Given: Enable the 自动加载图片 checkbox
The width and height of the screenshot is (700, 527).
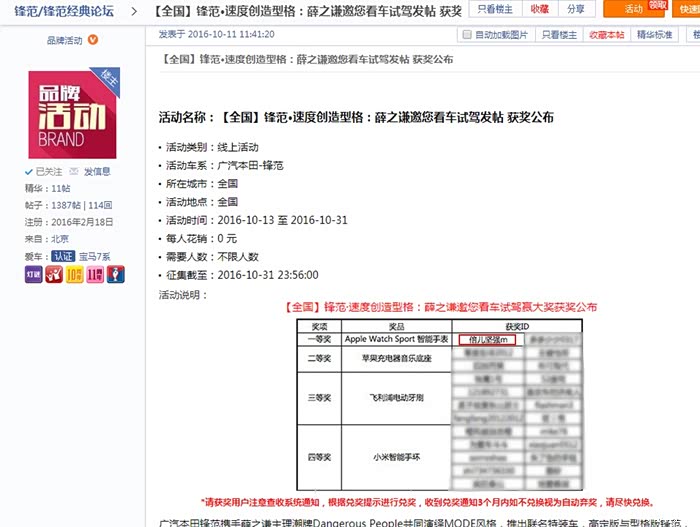Looking at the screenshot, I should click(x=468, y=35).
